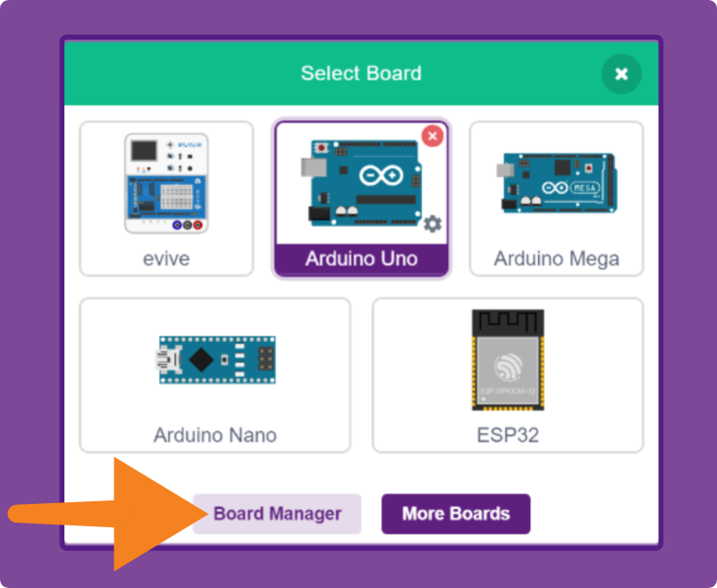Open Arduino Uno settings gear
Screen dimensions: 717x588
point(432,223)
